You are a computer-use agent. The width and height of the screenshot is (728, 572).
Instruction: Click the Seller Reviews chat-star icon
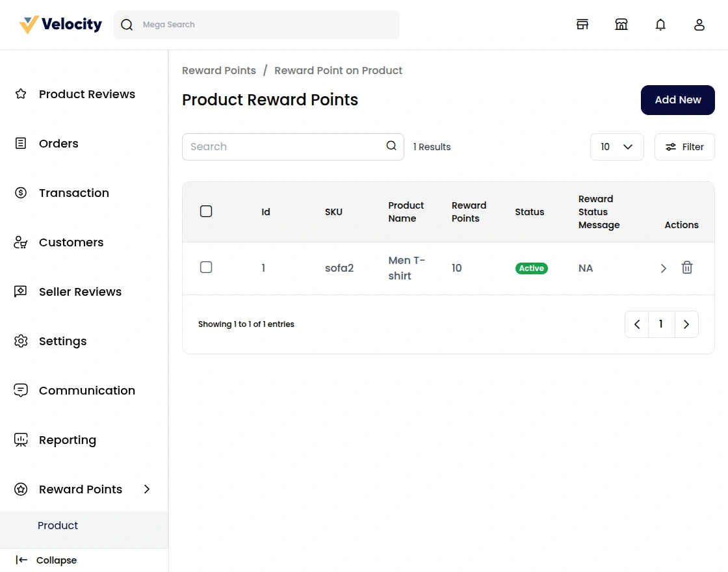point(21,292)
